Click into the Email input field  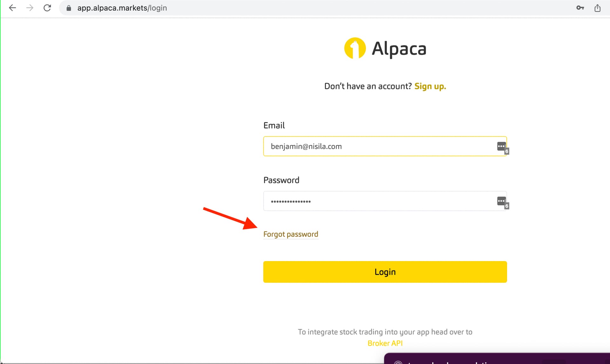pos(385,146)
